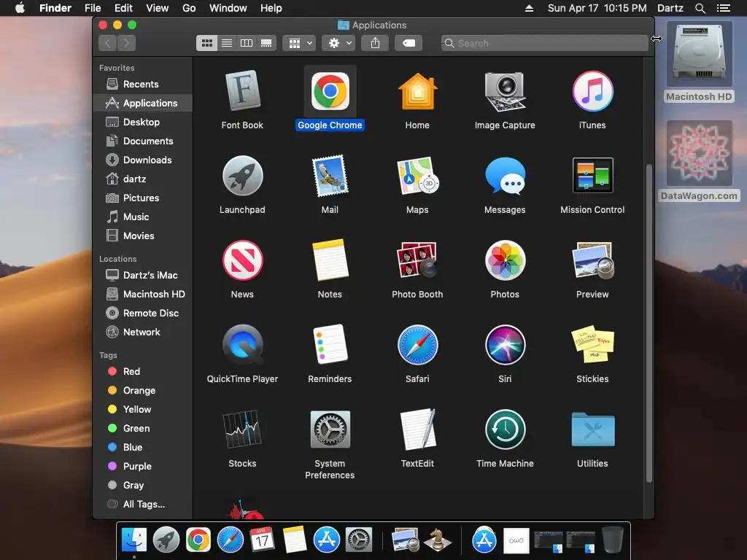This screenshot has width=747, height=560.
Task: Open the Go menu
Action: pyautogui.click(x=189, y=8)
